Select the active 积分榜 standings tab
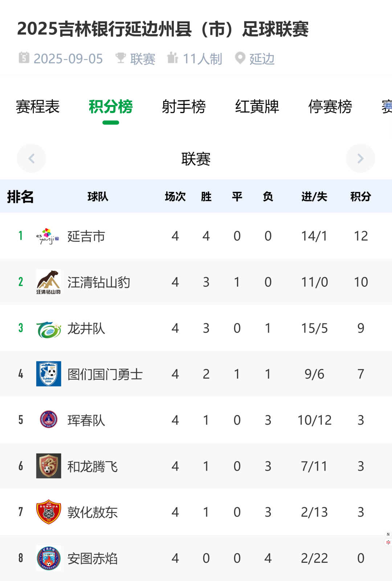 pos(111,107)
